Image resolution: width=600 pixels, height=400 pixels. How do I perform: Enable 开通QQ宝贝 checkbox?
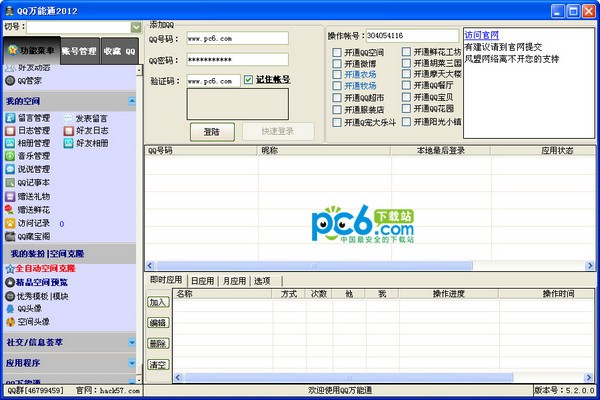(407, 97)
